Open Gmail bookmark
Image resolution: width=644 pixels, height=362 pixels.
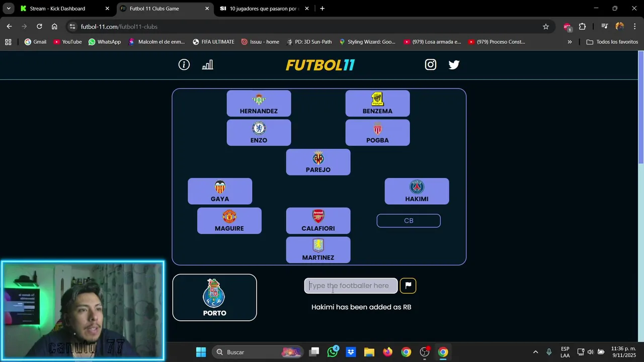[x=35, y=42]
